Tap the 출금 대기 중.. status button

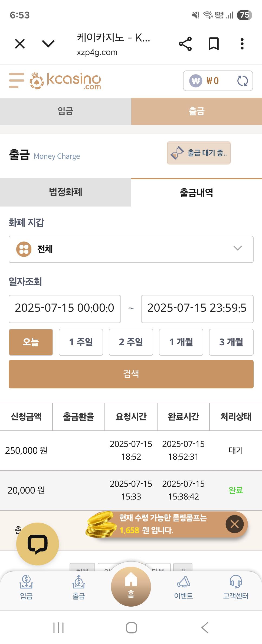coord(199,153)
